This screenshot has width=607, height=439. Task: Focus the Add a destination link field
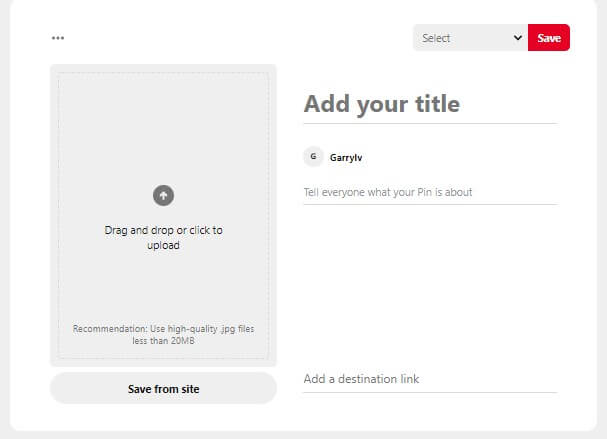430,379
